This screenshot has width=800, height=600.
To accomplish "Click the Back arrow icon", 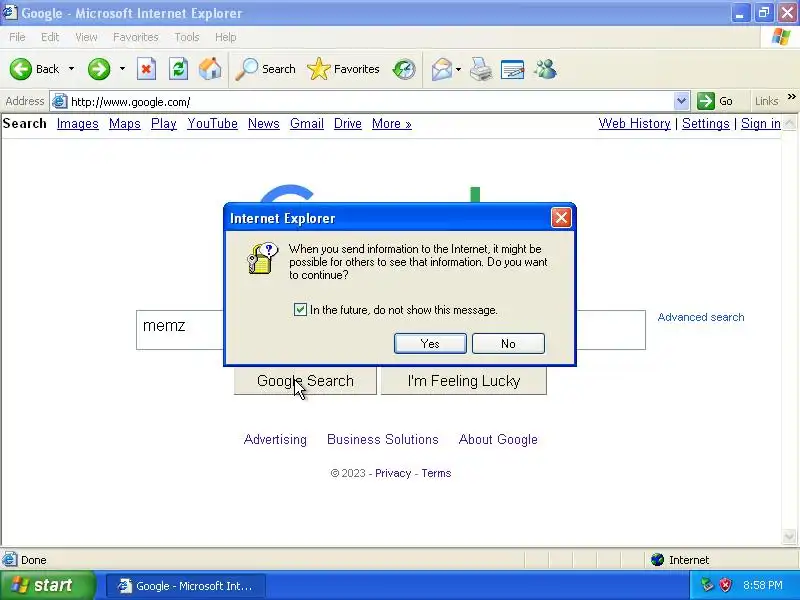I will coord(21,69).
